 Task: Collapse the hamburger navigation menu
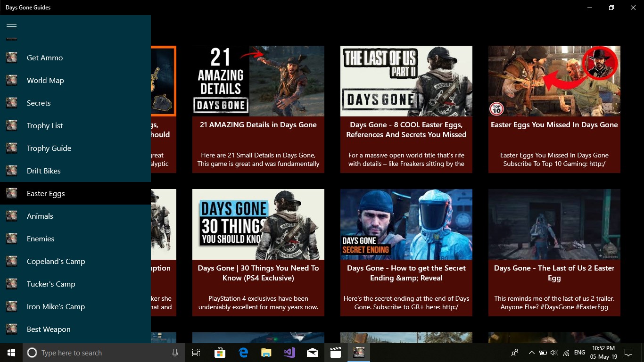coord(12,26)
